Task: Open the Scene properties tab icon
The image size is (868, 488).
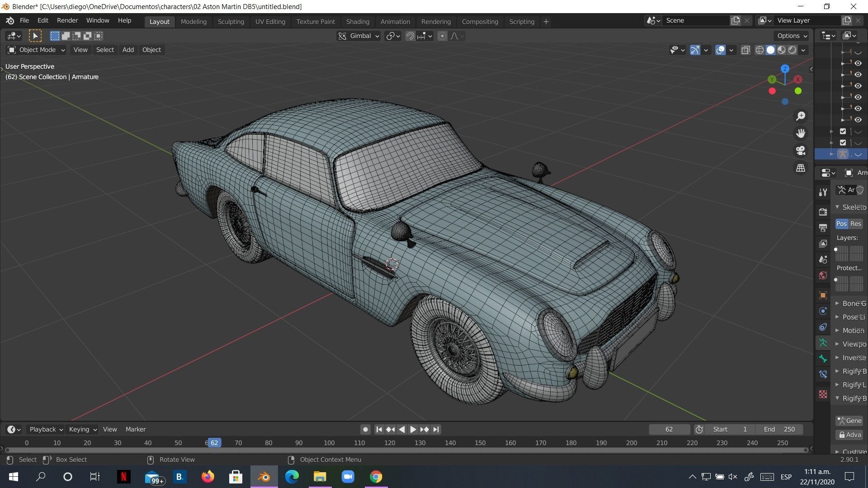Action: (x=823, y=259)
